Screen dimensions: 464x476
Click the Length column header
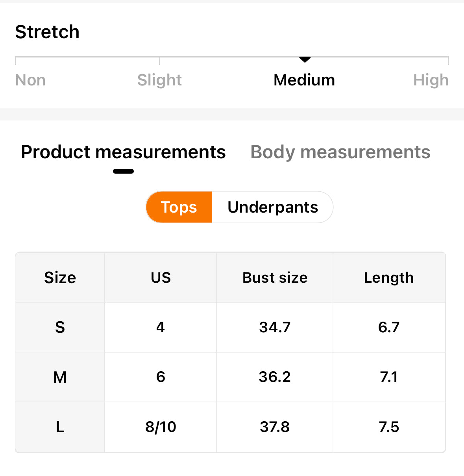389,278
